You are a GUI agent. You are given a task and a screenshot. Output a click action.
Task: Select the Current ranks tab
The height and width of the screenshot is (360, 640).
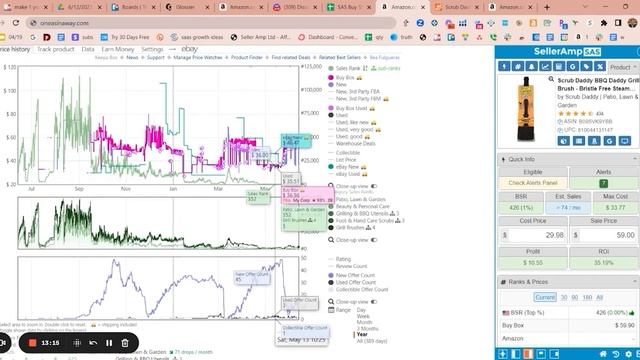click(545, 297)
